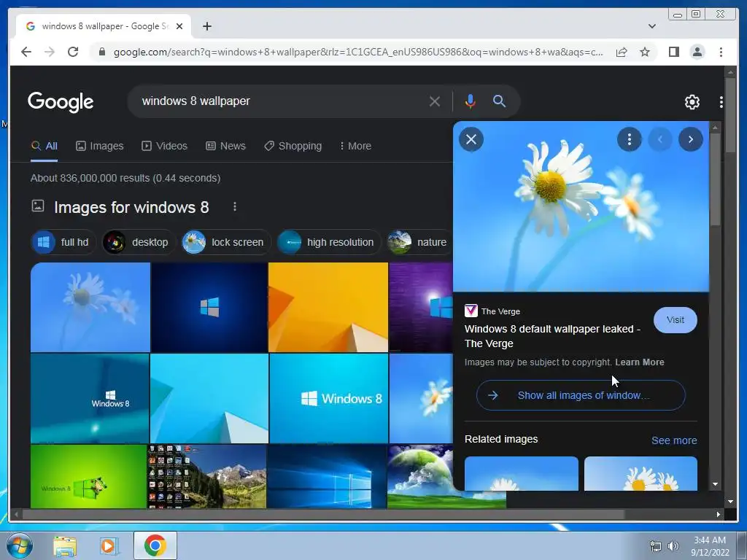Open Learn More copyright link
This screenshot has height=560, width=747.
[x=639, y=362]
